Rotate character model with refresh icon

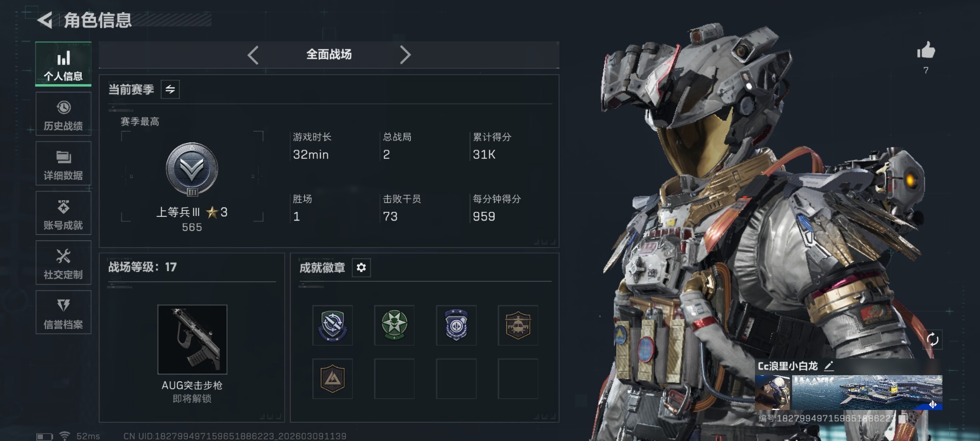(x=933, y=339)
